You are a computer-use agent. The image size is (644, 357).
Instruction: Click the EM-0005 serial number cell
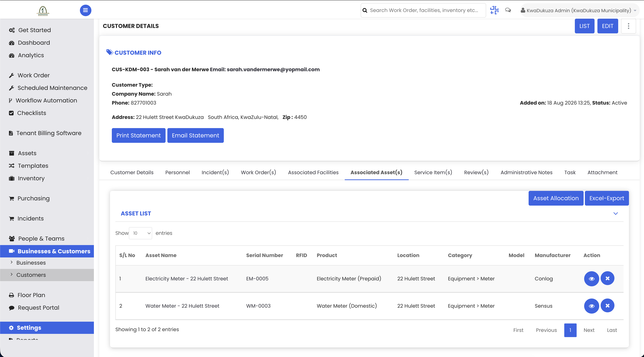click(x=257, y=279)
